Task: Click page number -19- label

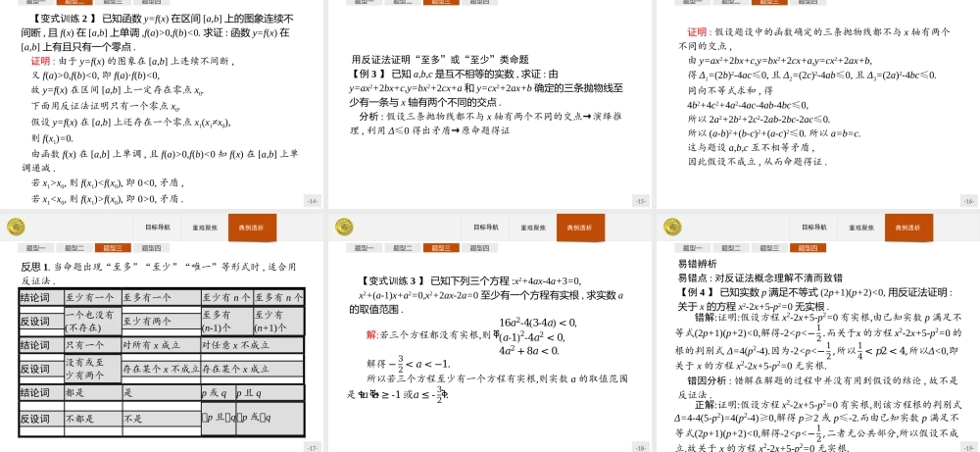Action: 969,447
